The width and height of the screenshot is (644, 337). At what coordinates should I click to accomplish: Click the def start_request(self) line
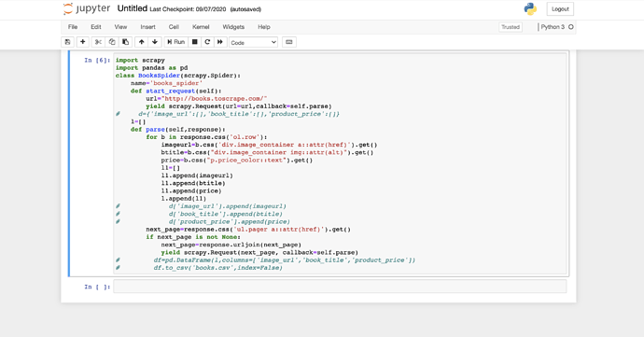(x=175, y=91)
